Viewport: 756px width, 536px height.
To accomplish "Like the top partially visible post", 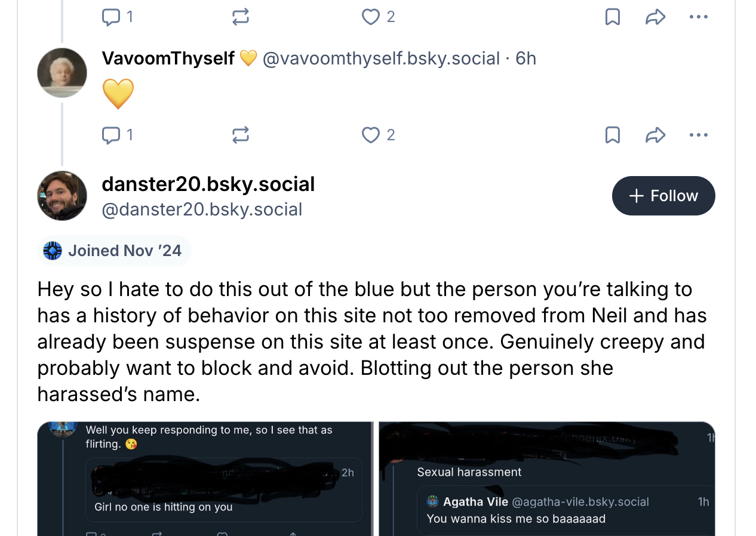I will click(x=371, y=17).
